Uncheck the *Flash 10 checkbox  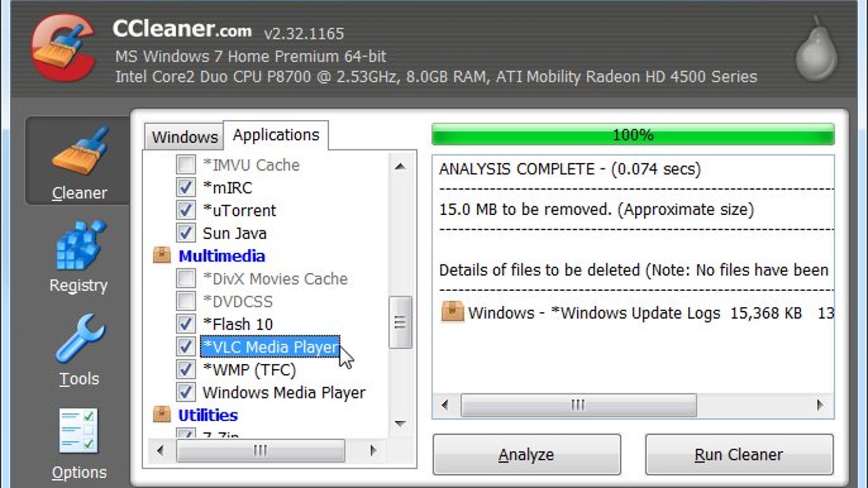pos(186,324)
